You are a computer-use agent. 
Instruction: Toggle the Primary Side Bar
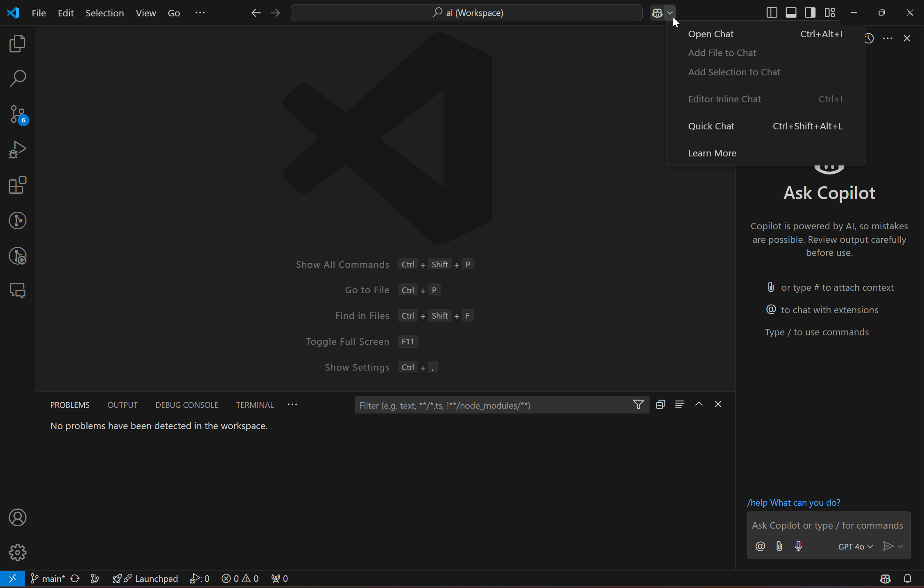click(x=771, y=12)
